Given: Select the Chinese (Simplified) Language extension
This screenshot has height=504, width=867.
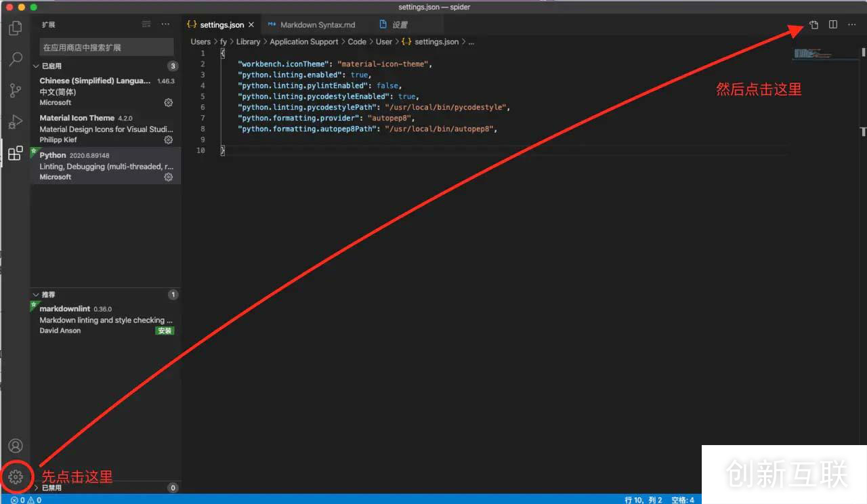Looking at the screenshot, I should coord(106,91).
